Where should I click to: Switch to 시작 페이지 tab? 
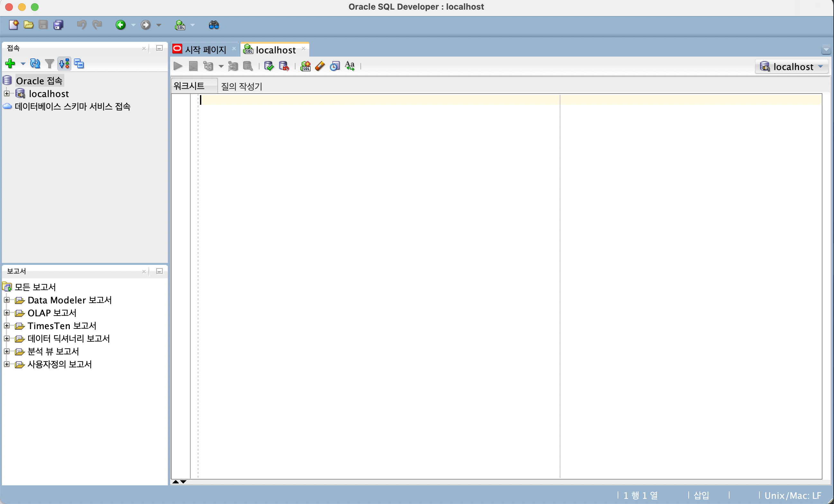point(205,50)
